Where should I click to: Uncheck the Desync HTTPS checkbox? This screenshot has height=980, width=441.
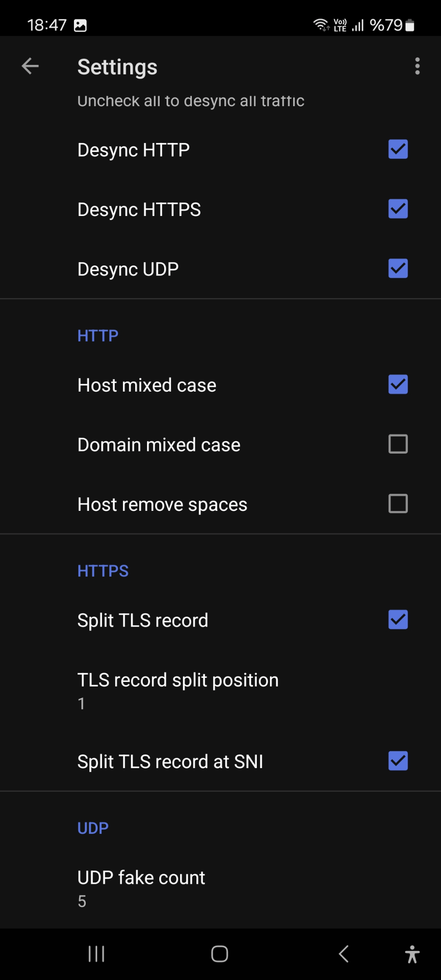pyautogui.click(x=398, y=209)
